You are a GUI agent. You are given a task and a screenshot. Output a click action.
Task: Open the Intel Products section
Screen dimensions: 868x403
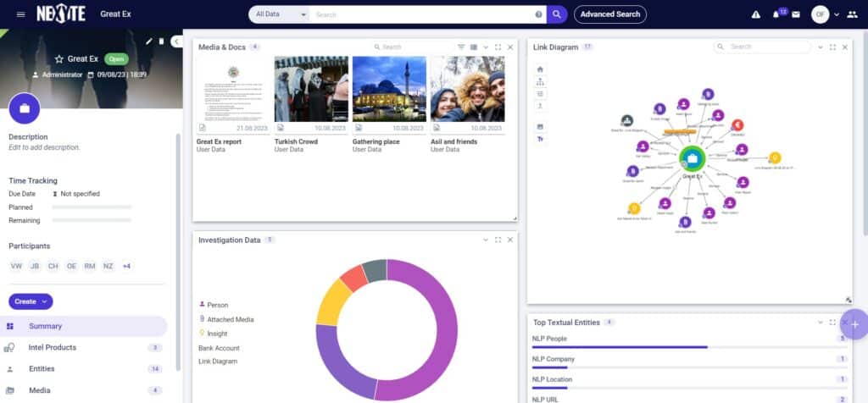[x=84, y=348]
